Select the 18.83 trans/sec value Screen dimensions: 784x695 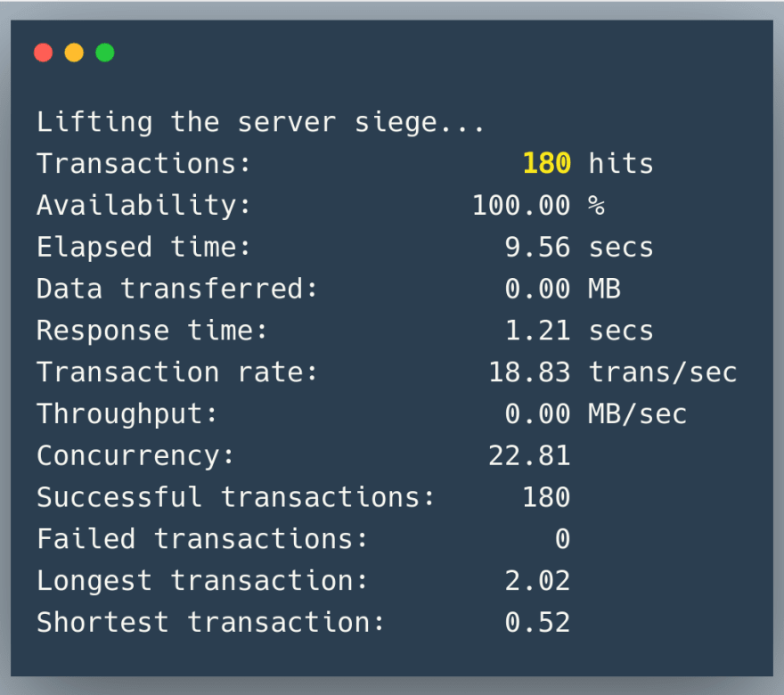pos(613,372)
